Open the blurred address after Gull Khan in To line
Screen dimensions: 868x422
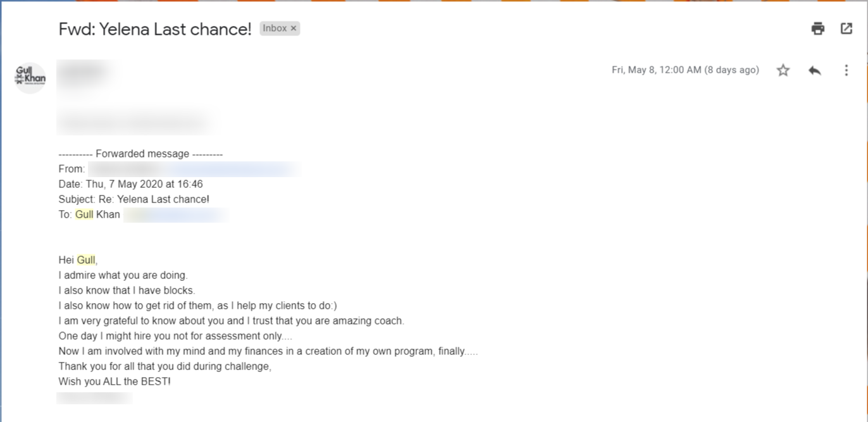point(176,214)
